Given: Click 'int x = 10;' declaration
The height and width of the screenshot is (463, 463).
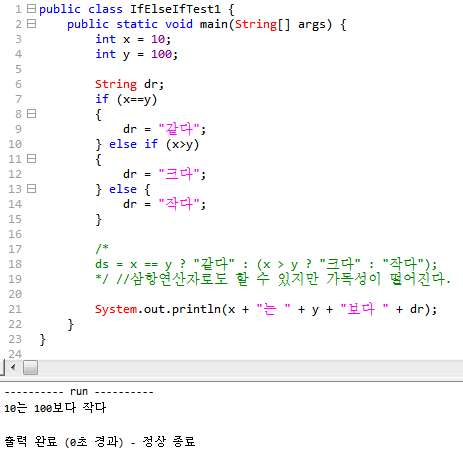Looking at the screenshot, I should [133, 39].
